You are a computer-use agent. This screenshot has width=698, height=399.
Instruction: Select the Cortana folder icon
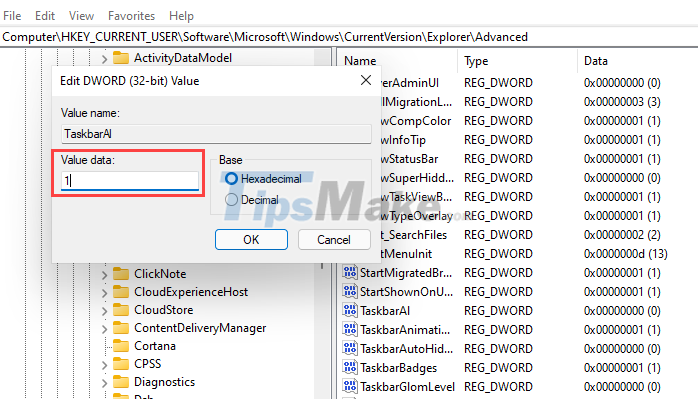[121, 346]
